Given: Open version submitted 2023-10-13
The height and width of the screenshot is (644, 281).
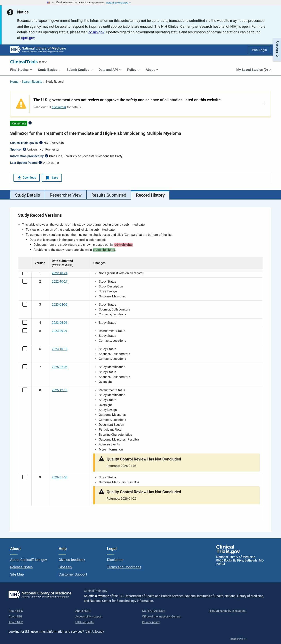Looking at the screenshot, I should [x=60, y=349].
